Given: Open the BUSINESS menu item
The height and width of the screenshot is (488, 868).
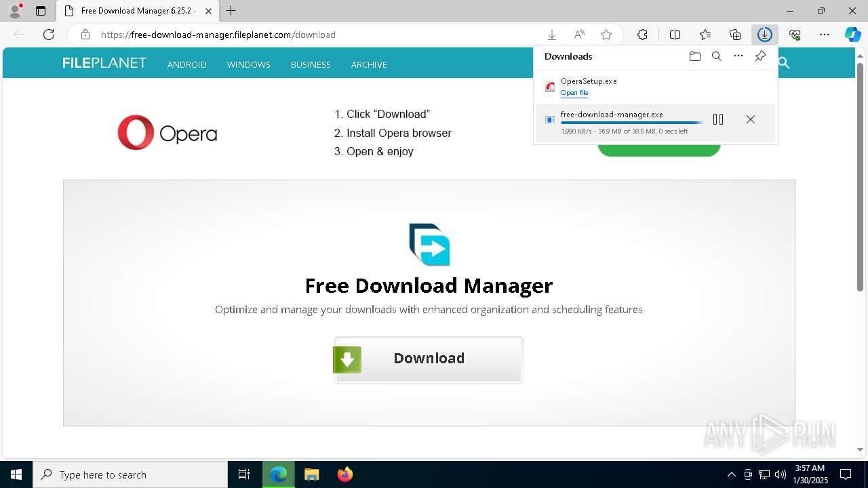Looking at the screenshot, I should click(311, 64).
